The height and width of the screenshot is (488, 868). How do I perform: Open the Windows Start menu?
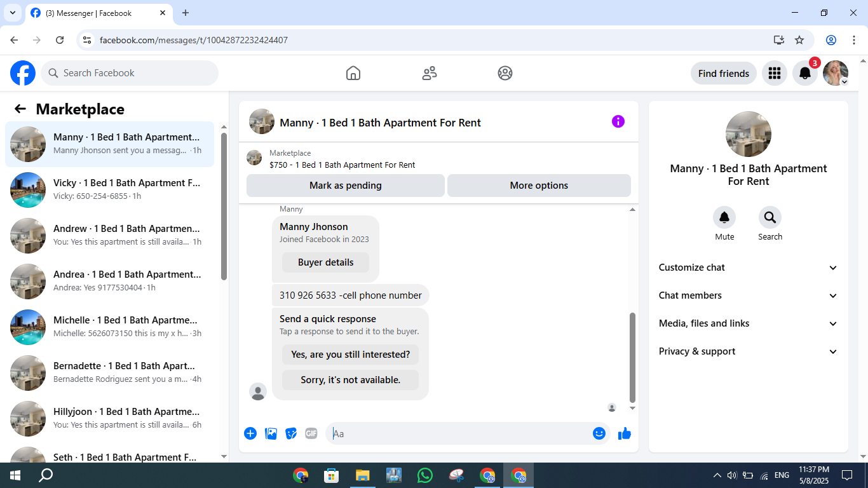tap(15, 475)
